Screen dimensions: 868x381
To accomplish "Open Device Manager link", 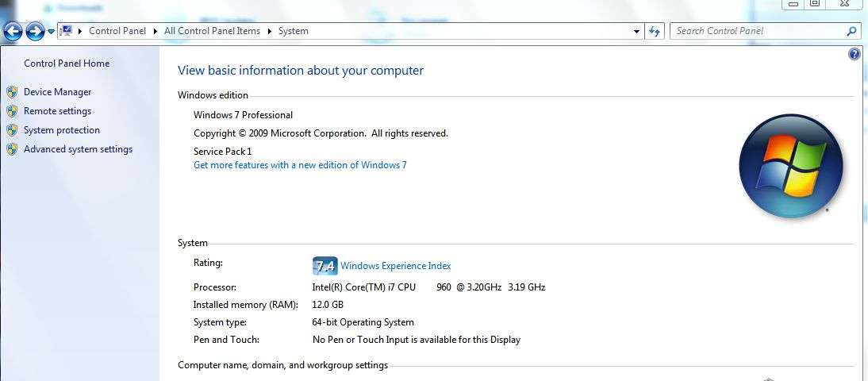I will 58,92.
